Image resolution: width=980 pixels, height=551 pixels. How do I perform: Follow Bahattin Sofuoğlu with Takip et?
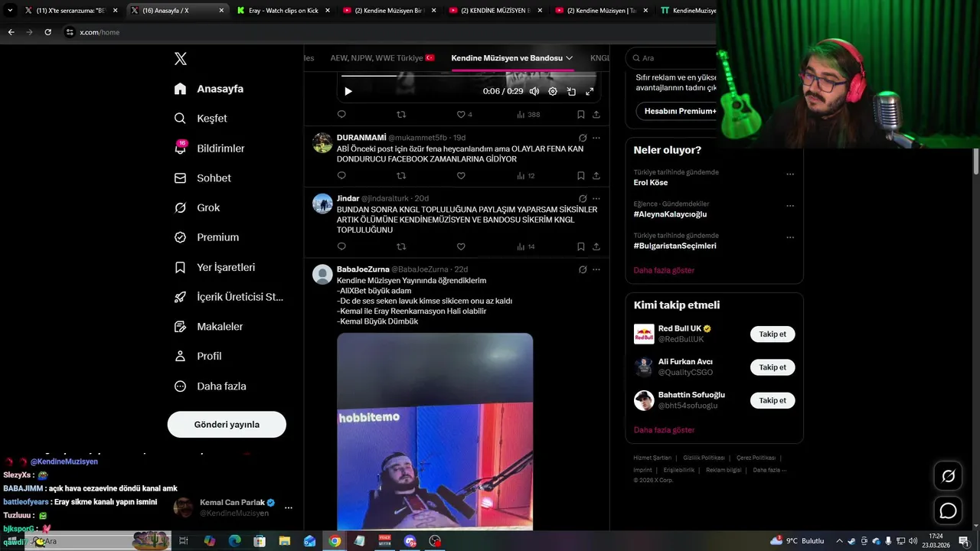[773, 400]
